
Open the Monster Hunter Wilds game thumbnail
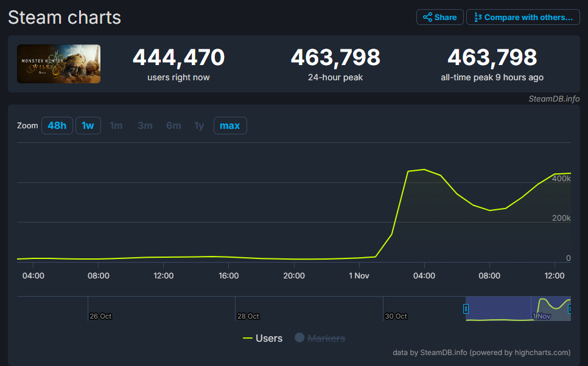tap(59, 64)
